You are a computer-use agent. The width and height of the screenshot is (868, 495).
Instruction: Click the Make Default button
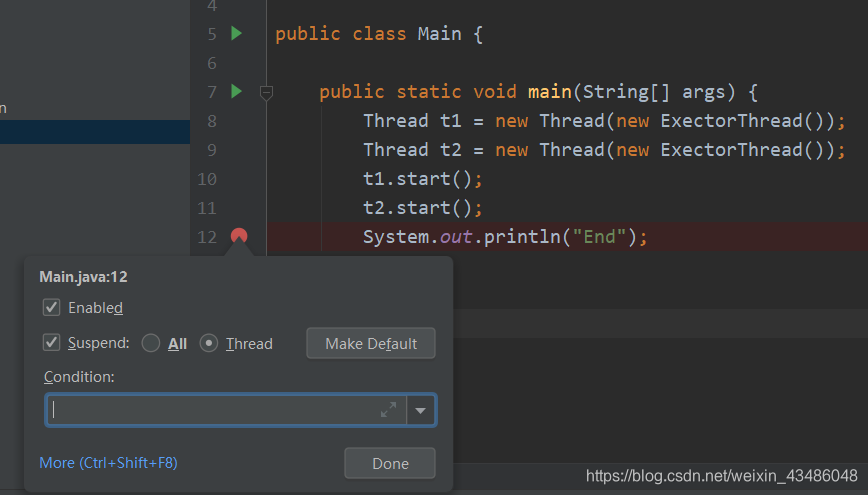pyautogui.click(x=371, y=343)
